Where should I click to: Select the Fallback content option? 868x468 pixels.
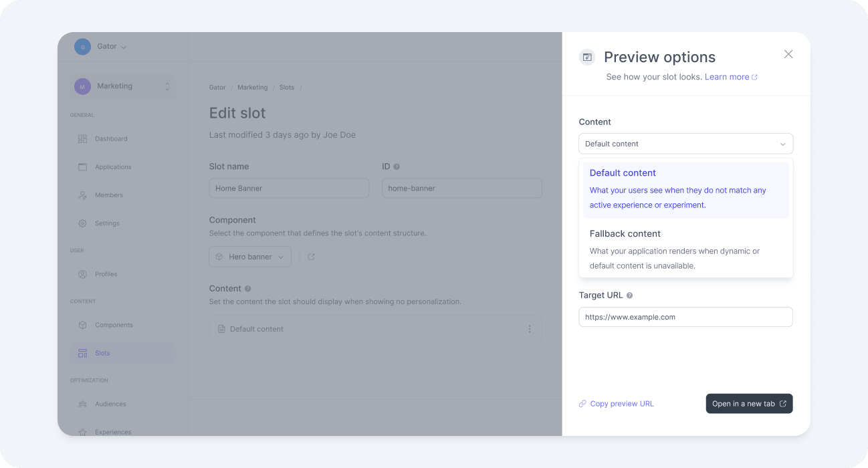686,249
